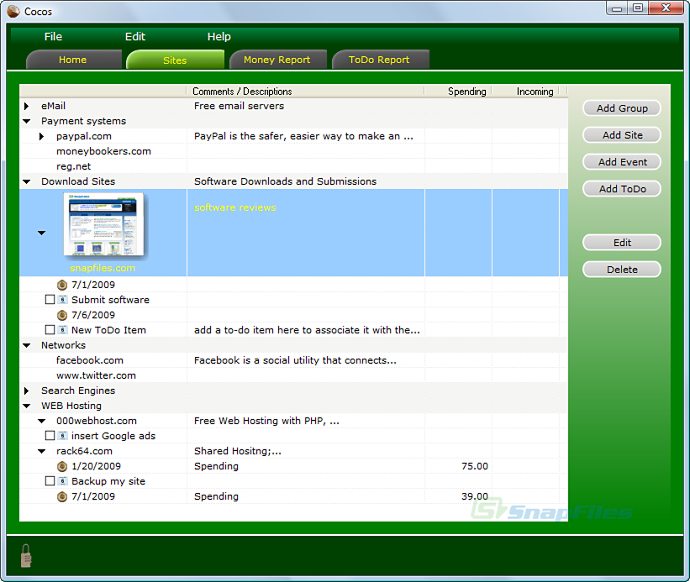Tick the Backup my site checkbox
Screen dimensions: 690x582
tap(50, 481)
